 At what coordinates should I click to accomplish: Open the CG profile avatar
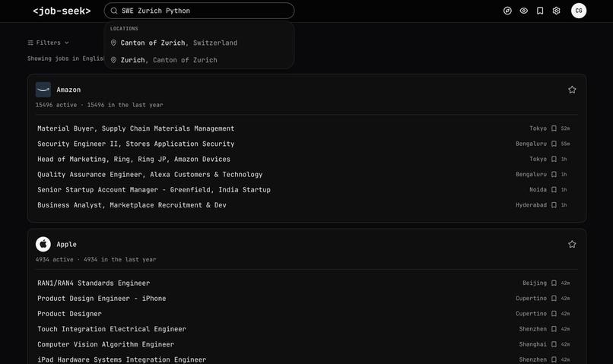click(x=579, y=11)
